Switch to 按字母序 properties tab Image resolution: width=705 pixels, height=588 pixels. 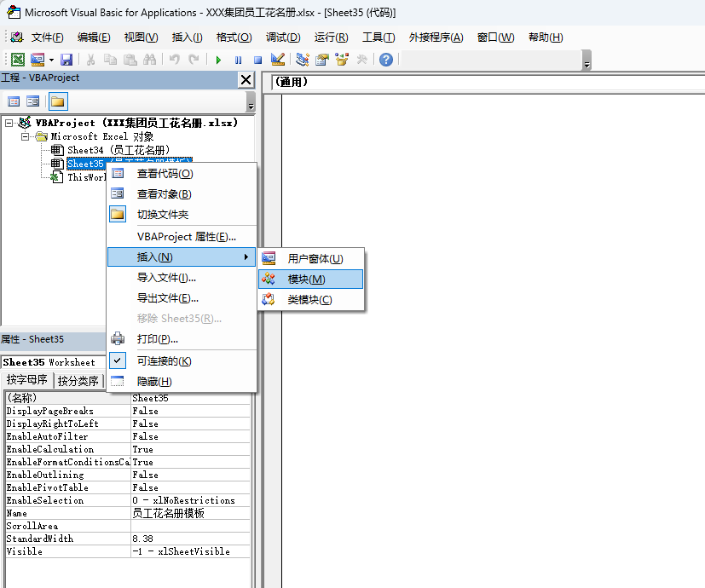(x=27, y=380)
